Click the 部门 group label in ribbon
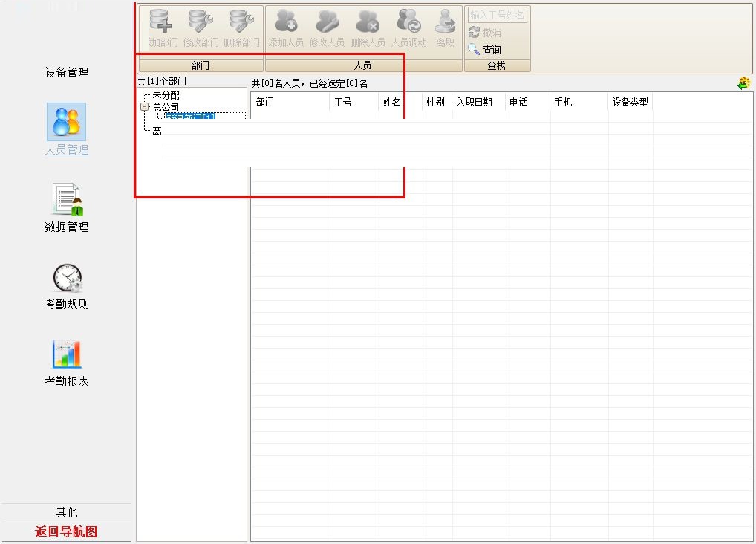The height and width of the screenshot is (544, 756). pyautogui.click(x=201, y=65)
